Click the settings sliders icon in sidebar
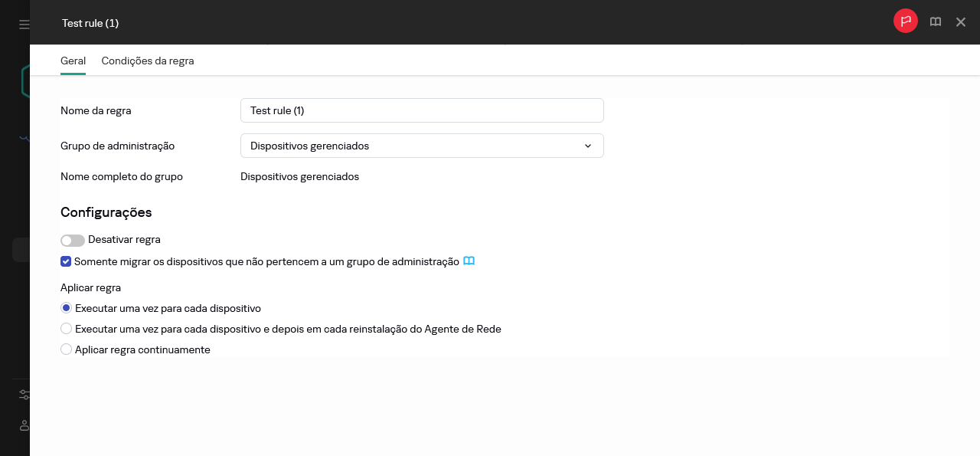Screen dimensions: 980x456 [x=24, y=395]
